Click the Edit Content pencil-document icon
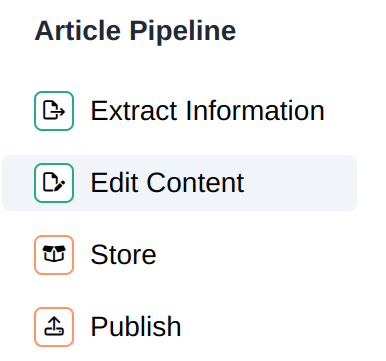Image resolution: width=386 pixels, height=361 pixels. tap(54, 183)
